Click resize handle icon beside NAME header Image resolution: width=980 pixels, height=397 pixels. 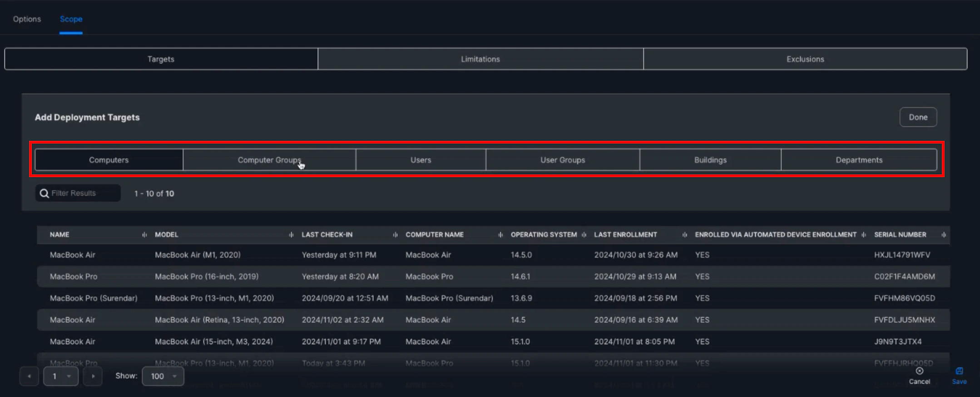144,235
